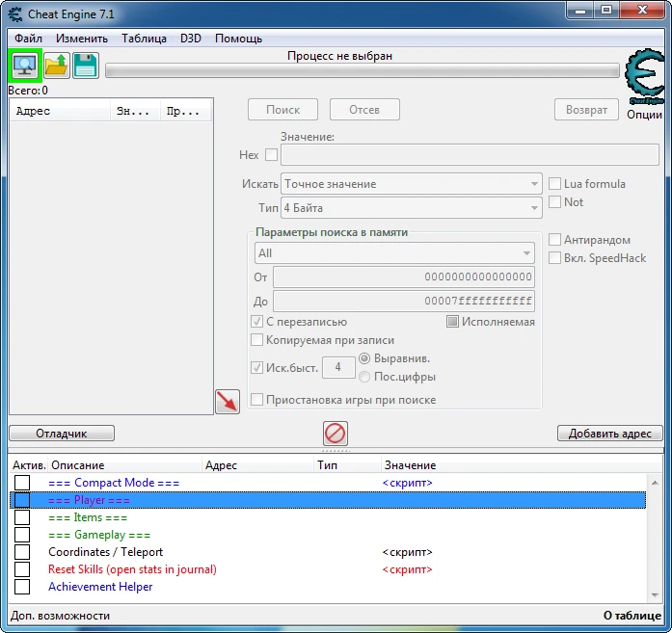Click the Отсев button
The width and height of the screenshot is (672, 633).
[x=364, y=110]
